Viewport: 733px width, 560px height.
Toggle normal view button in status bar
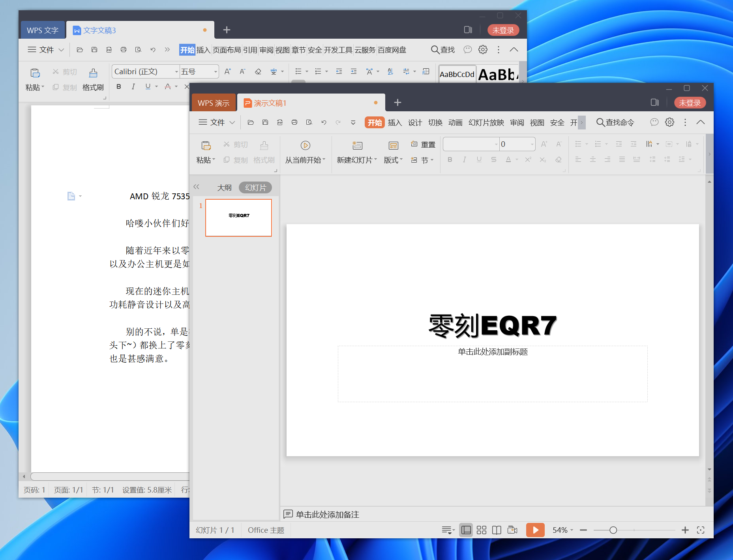(x=466, y=530)
